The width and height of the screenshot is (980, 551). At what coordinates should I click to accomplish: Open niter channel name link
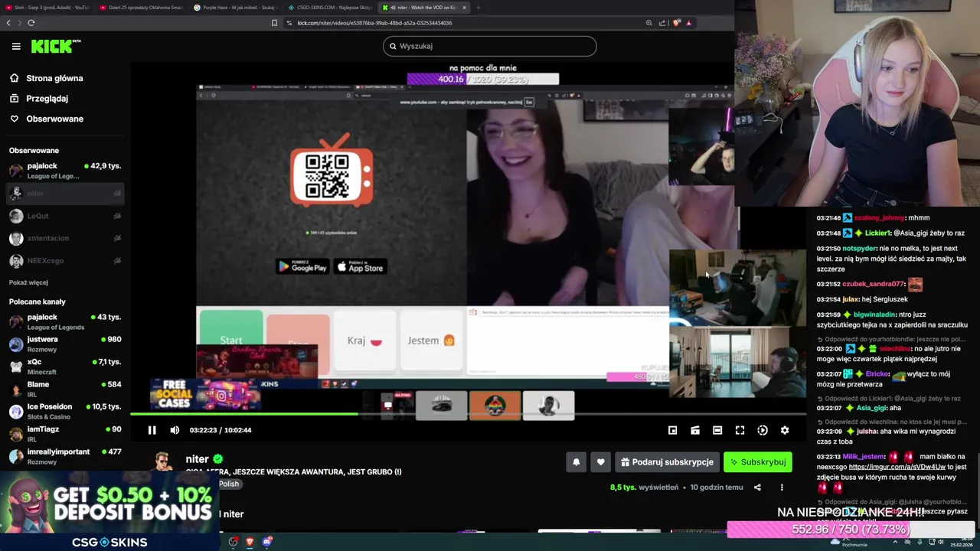pyautogui.click(x=198, y=459)
